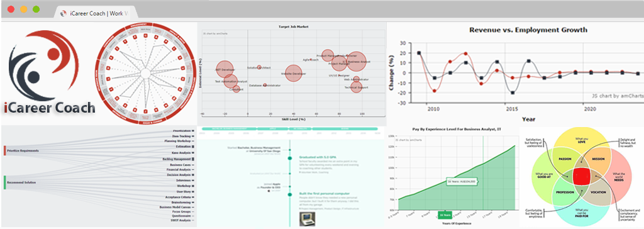
Task: Click the iCareer Coach tab favicon
Action: pyautogui.click(x=64, y=13)
